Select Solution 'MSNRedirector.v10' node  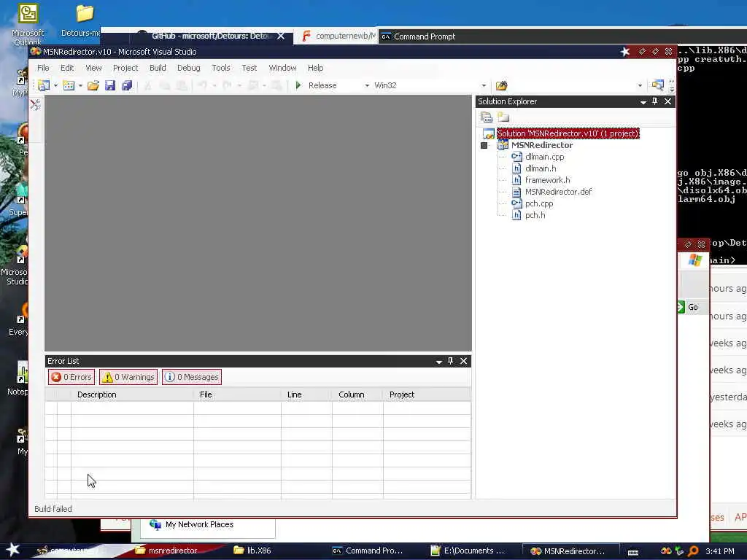pyautogui.click(x=568, y=133)
